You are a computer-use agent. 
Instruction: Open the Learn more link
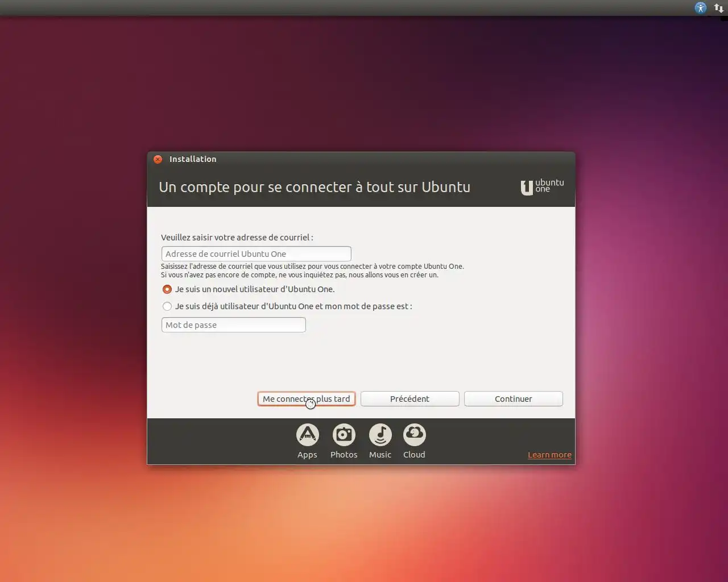[549, 455]
